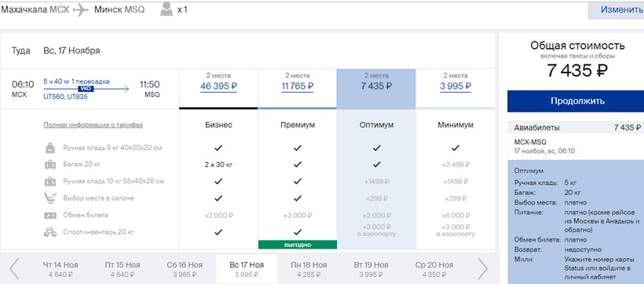Select the Premium fare at 11 765 ₽
The height and width of the screenshot is (284, 644).
298,87
